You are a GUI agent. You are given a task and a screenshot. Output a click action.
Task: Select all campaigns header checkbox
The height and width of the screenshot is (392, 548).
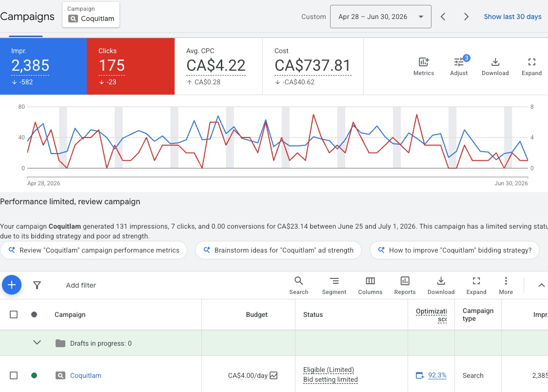[x=14, y=314]
